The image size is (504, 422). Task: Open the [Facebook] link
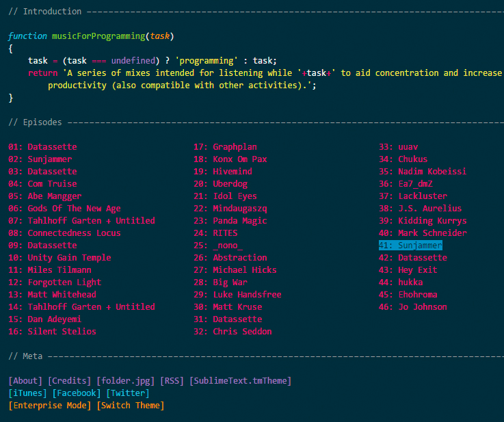click(77, 393)
